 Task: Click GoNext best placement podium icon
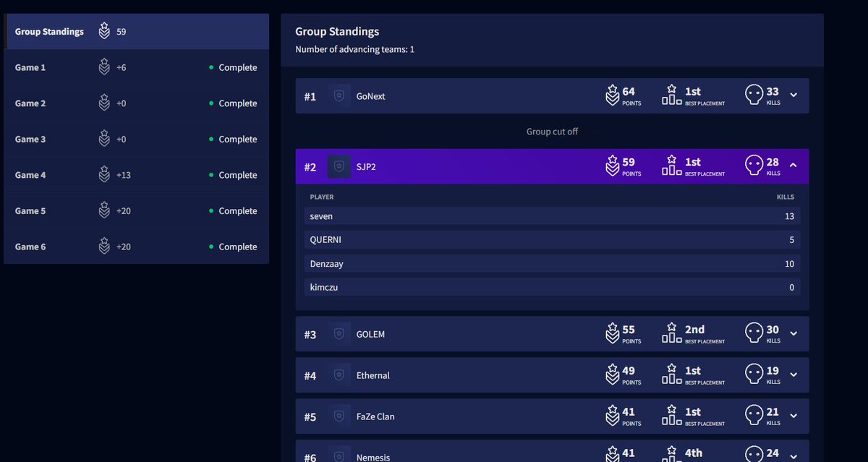(671, 95)
